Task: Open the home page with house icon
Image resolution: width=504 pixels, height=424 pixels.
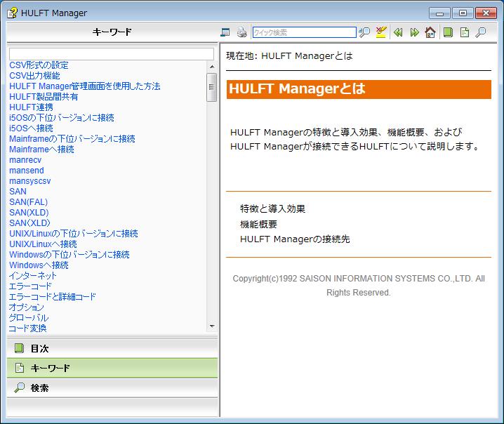Action: tap(430, 32)
